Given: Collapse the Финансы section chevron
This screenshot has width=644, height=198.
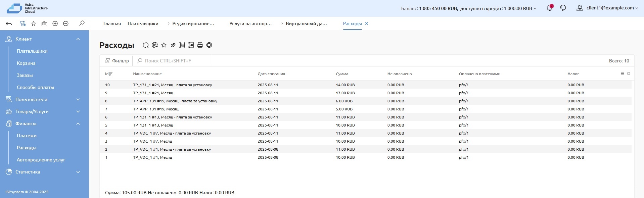Looking at the screenshot, I should (x=78, y=123).
